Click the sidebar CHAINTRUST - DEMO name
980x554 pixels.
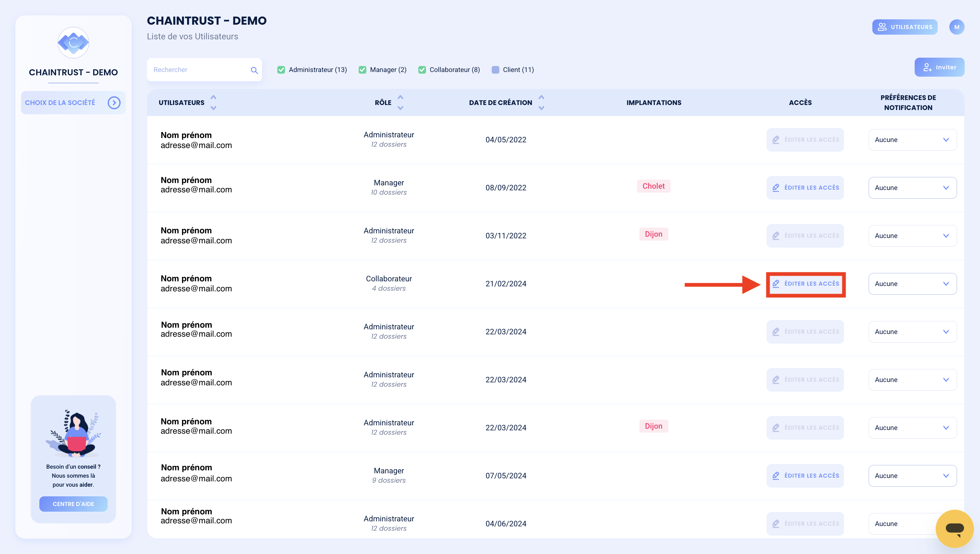73,72
